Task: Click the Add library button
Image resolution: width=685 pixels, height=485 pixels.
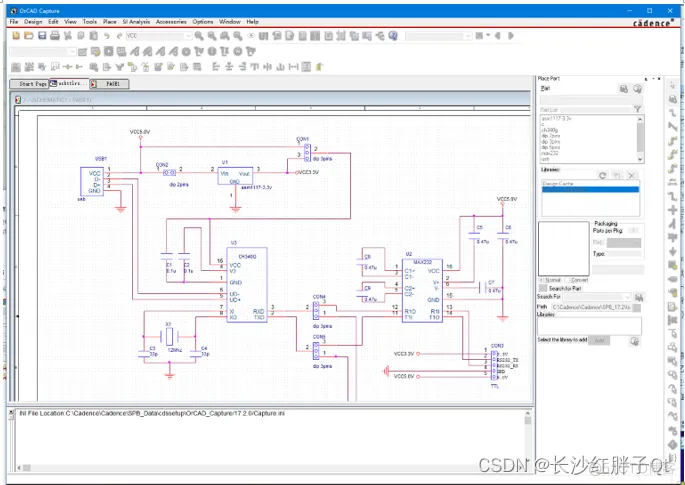Action: (x=599, y=340)
